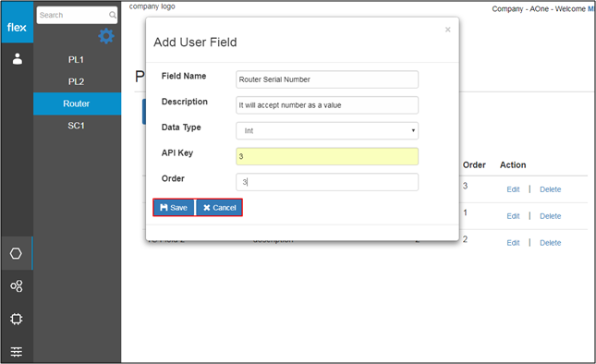Click the chip processor sidebar icon
The image size is (596, 364).
click(x=17, y=319)
